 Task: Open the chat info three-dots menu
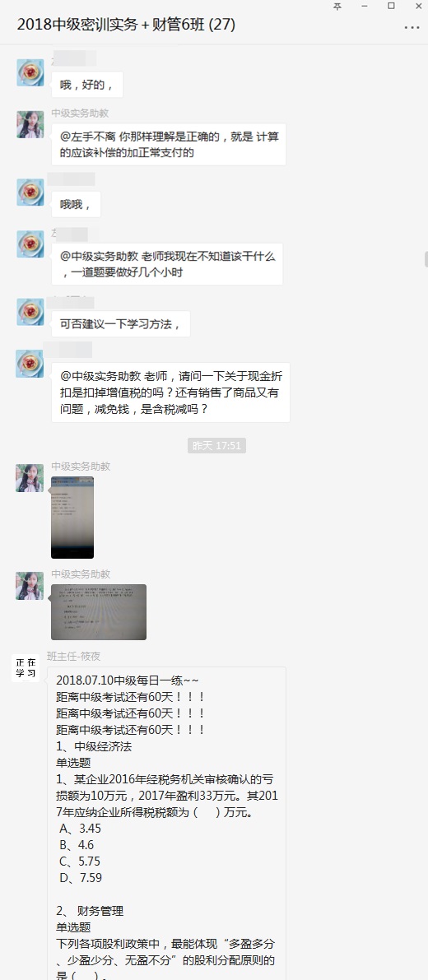click(412, 27)
